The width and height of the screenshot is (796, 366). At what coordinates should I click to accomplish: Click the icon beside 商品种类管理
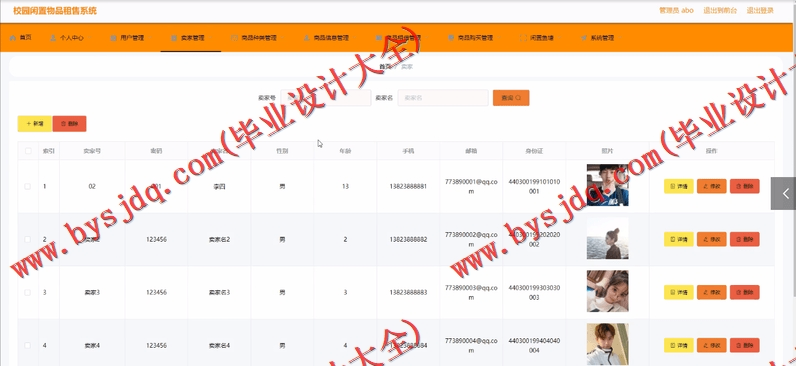234,38
